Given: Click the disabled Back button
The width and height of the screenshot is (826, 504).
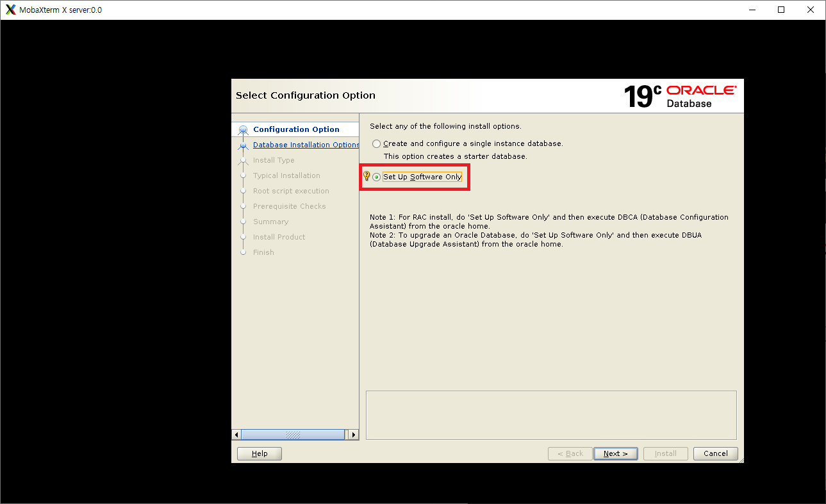Looking at the screenshot, I should point(570,453).
